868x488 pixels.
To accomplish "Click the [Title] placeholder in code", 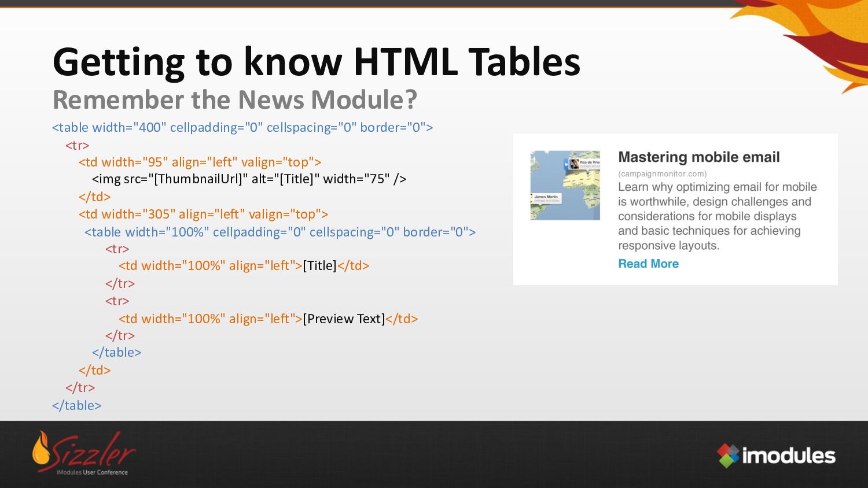I will (x=319, y=266).
